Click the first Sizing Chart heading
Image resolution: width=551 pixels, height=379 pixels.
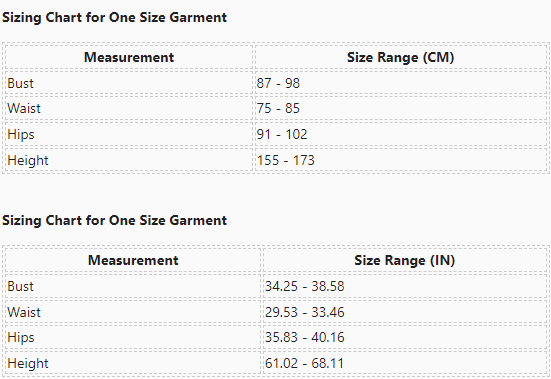115,17
